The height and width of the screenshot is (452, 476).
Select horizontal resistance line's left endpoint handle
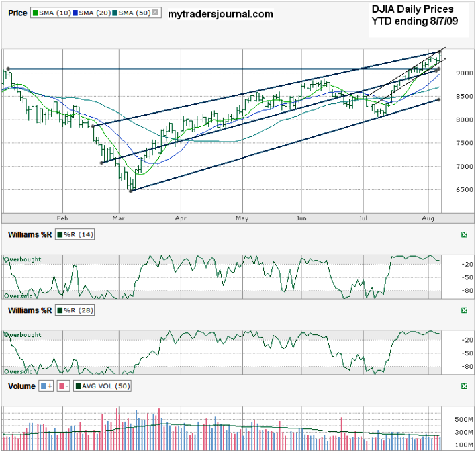(8, 69)
